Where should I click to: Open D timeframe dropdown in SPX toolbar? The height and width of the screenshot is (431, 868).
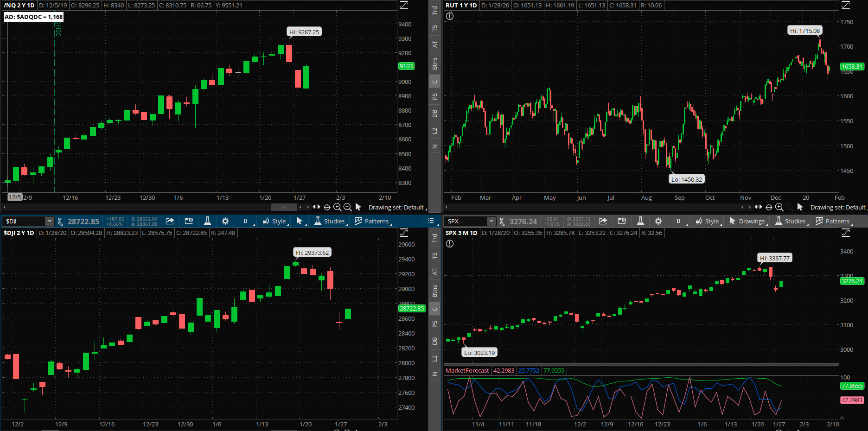(679, 222)
